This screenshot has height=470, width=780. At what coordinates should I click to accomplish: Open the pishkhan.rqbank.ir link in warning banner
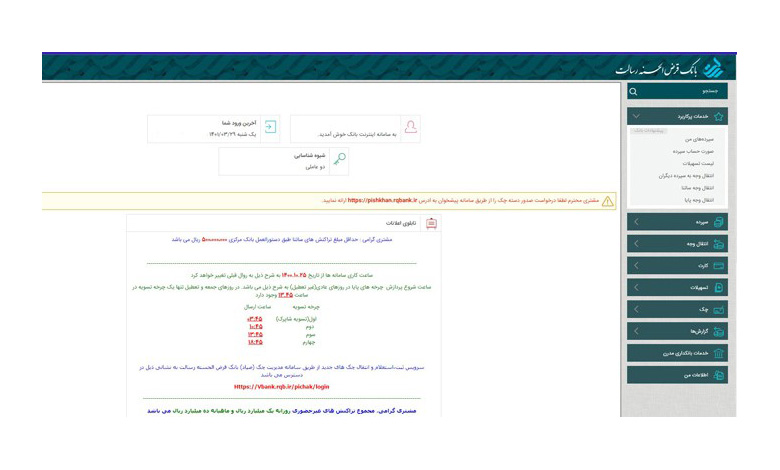pos(382,200)
